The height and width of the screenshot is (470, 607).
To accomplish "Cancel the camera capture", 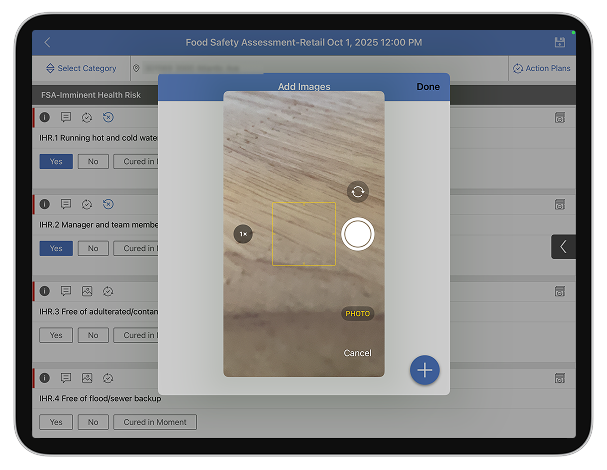I will (x=357, y=353).
